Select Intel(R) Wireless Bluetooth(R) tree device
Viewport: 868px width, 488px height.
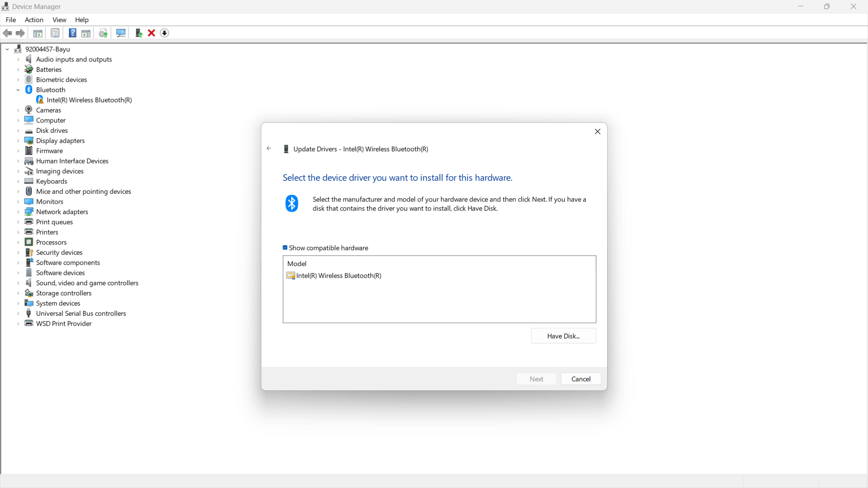tap(89, 100)
